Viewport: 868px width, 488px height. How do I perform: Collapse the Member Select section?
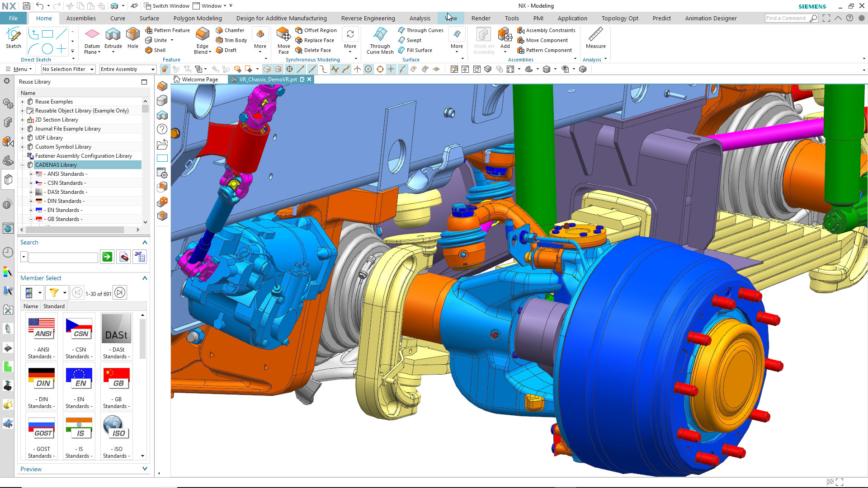tap(145, 278)
